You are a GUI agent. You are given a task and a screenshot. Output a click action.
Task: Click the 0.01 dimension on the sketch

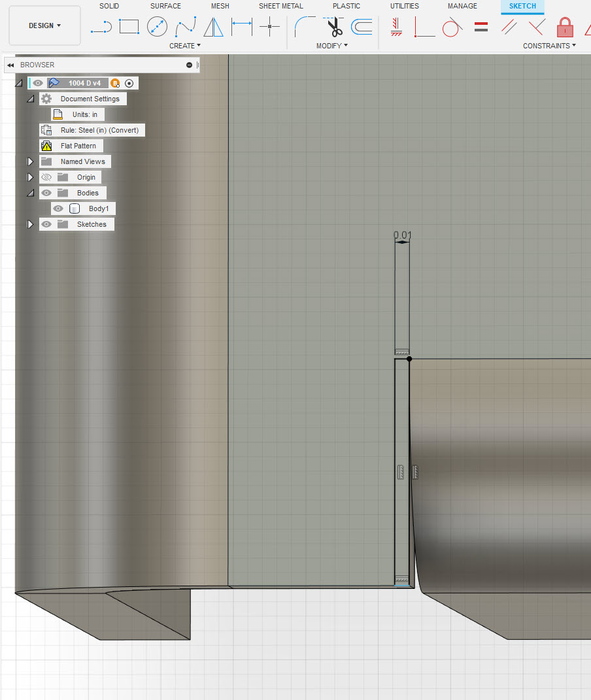point(401,234)
